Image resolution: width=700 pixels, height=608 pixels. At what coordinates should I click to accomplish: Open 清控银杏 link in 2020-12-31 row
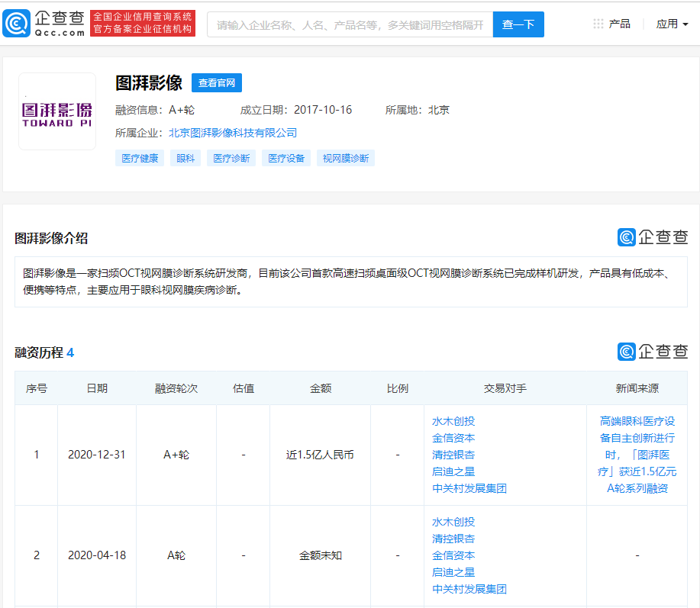click(x=453, y=455)
